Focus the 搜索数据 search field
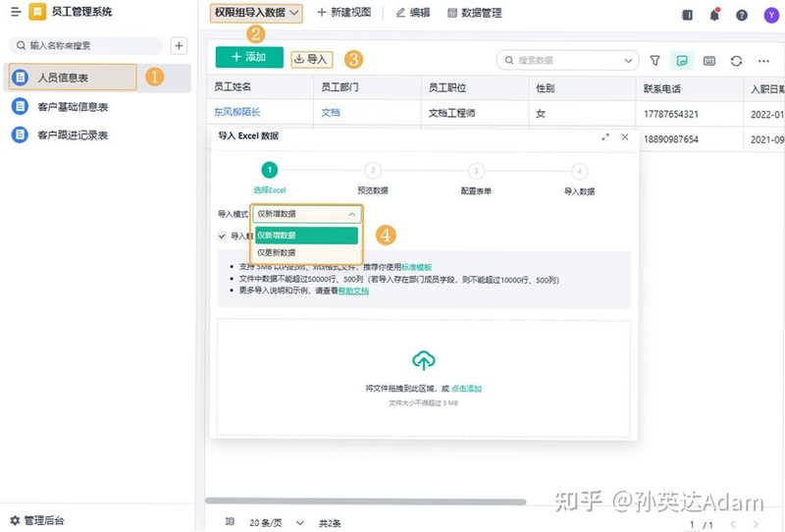 pyautogui.click(x=568, y=60)
